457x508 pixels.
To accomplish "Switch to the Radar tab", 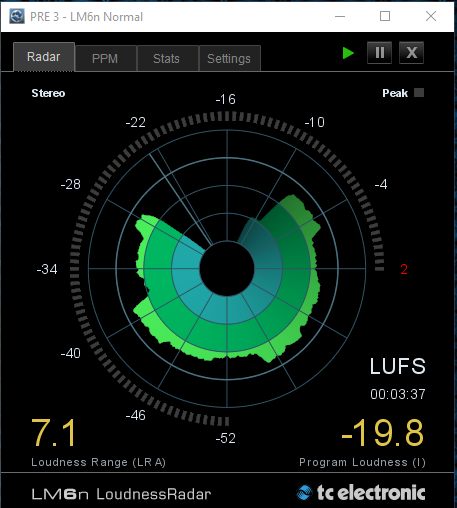I will (44, 57).
